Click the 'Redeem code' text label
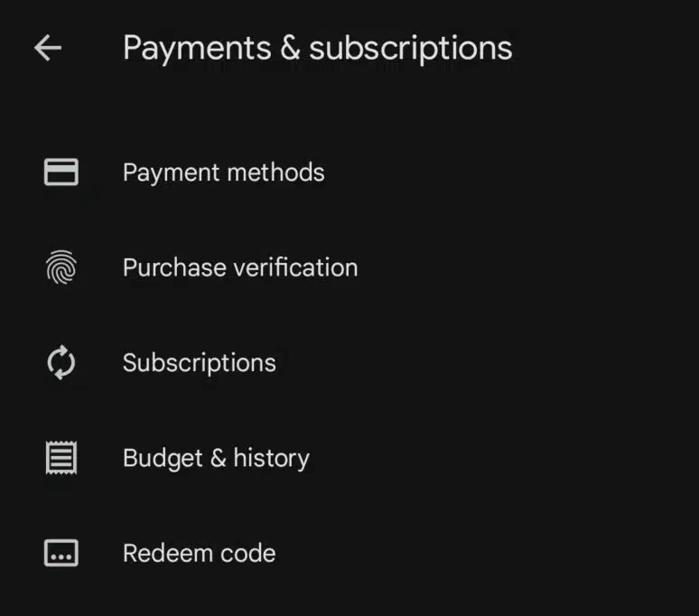699x616 pixels. [x=199, y=553]
